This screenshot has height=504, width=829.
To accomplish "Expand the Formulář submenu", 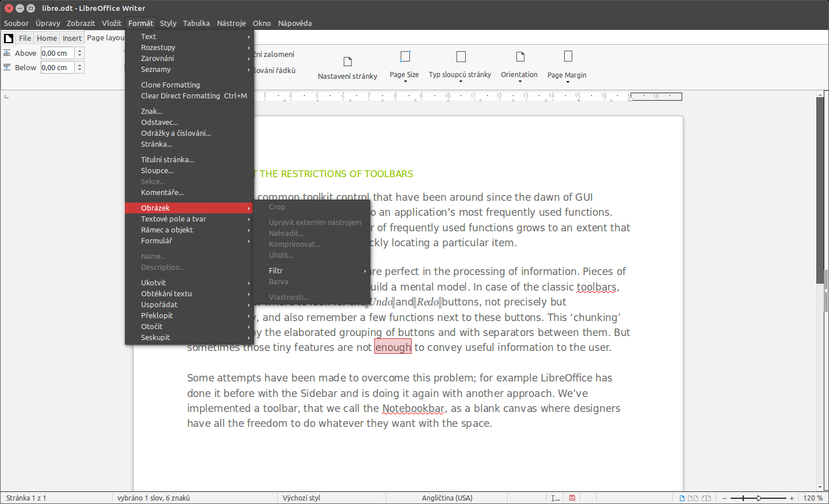I will pyautogui.click(x=189, y=241).
